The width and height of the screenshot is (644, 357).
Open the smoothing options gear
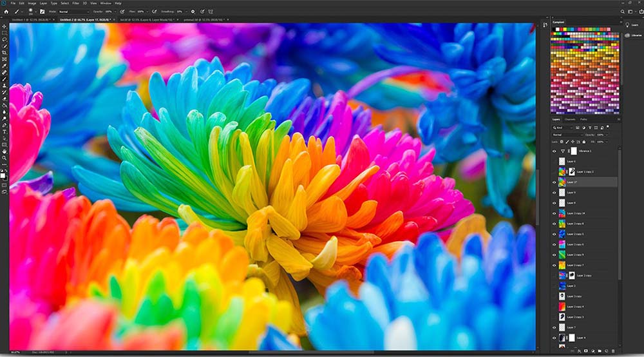tap(193, 12)
